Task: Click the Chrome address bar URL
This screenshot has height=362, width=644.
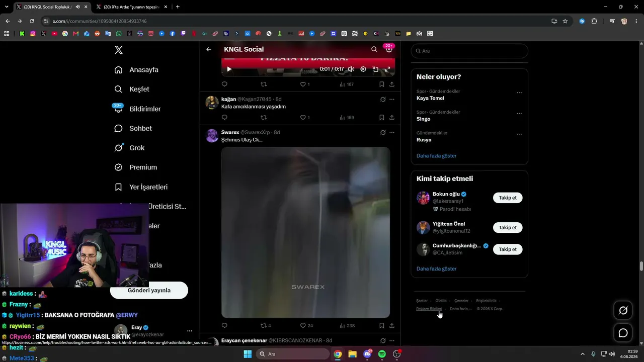Action: (x=100, y=21)
